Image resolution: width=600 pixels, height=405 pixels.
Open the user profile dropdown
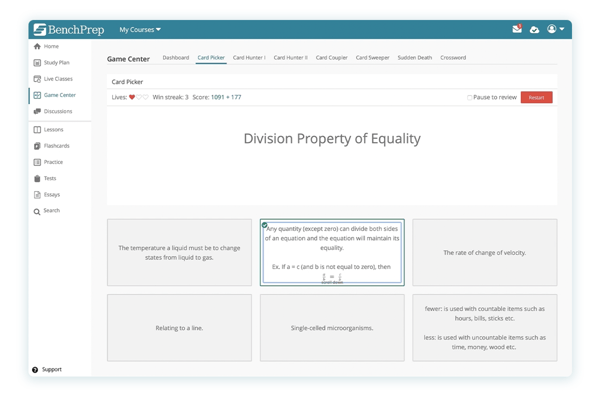tap(555, 30)
